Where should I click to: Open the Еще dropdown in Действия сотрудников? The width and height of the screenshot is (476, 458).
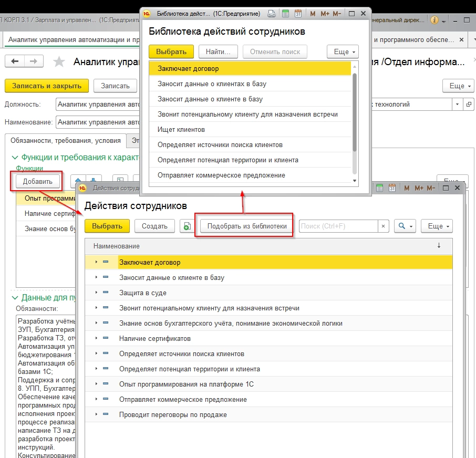click(437, 226)
